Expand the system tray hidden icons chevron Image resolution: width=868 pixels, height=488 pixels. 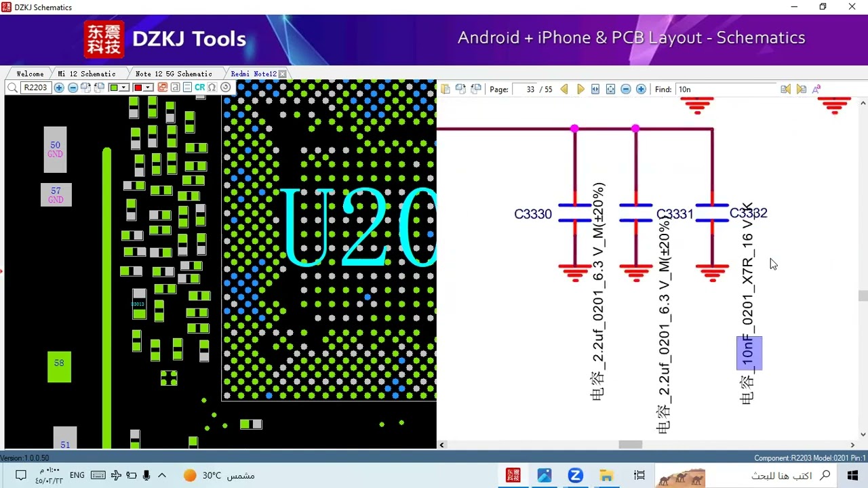(162, 475)
